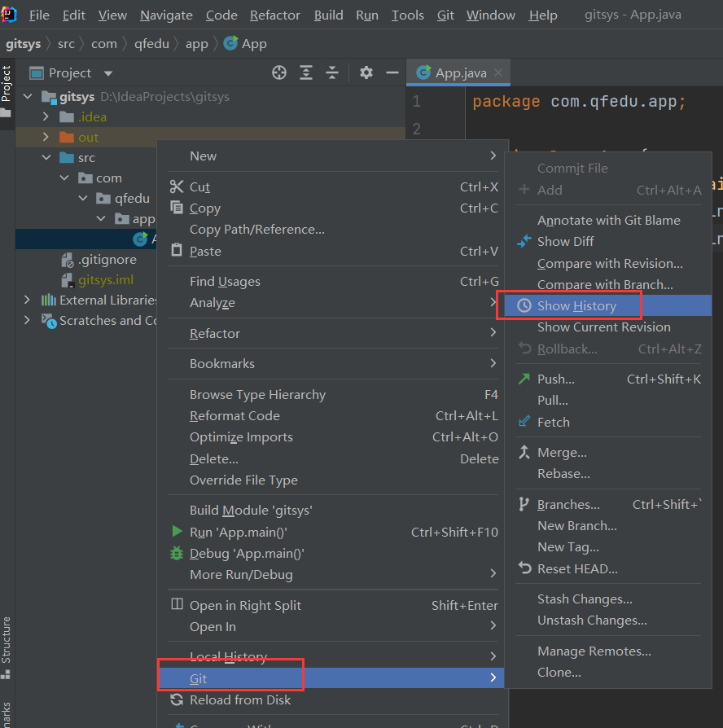Click the IntelliJ IDEA logo icon

tap(8, 15)
